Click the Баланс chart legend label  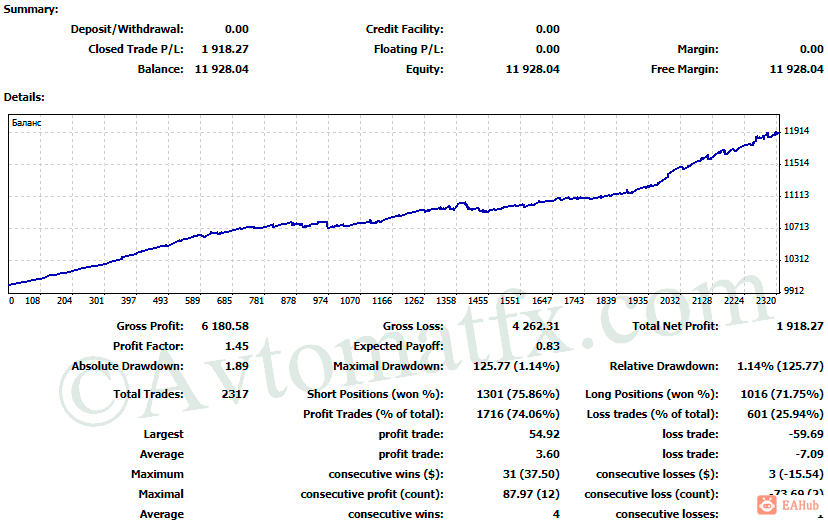coord(26,122)
